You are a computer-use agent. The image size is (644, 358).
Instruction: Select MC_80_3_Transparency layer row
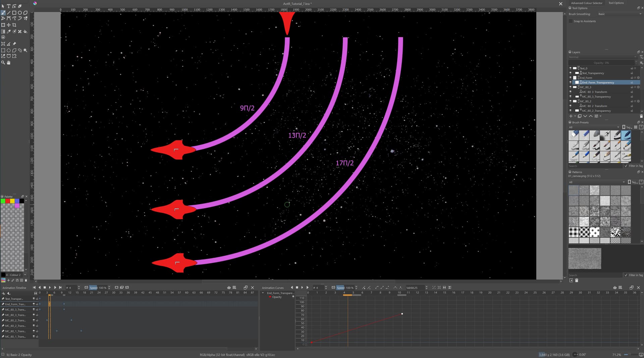606,96
